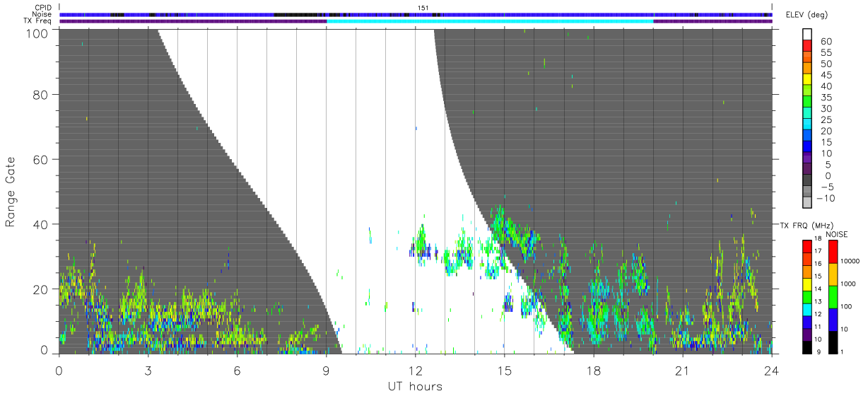This screenshot has height=401, width=868.
Task: Click the 'Noise' row label at top left
Action: coord(43,14)
